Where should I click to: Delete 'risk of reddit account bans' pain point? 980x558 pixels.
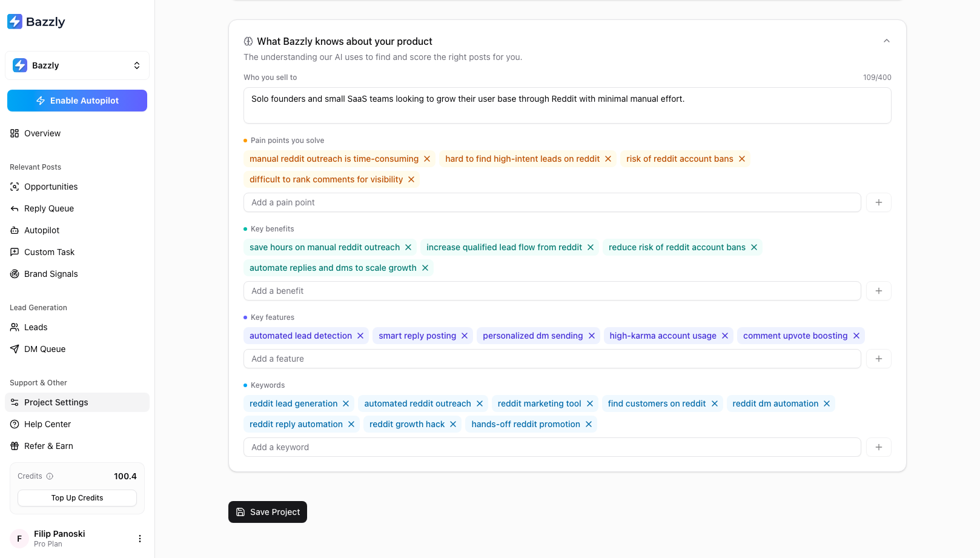point(742,159)
